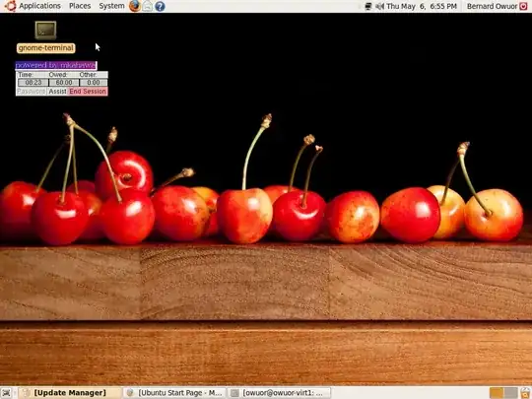The image size is (532, 399).
Task: Switch to Ubuntu Start Page taskbar window
Action: (x=175, y=393)
